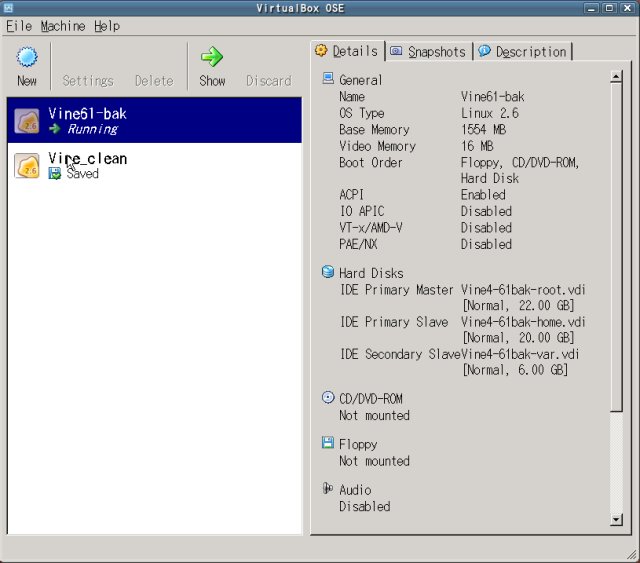Click the Vine61-bak OS icon
This screenshot has width=640, height=563.
[x=27, y=121]
